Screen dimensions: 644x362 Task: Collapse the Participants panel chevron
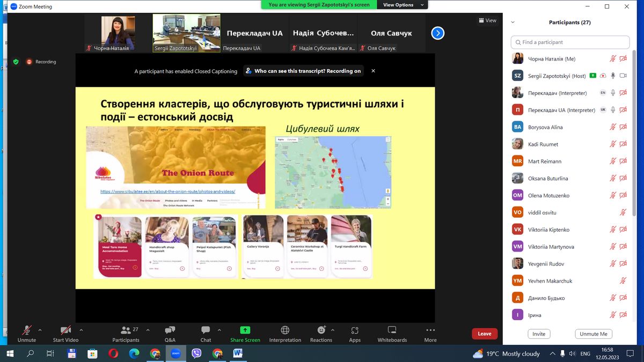click(513, 23)
